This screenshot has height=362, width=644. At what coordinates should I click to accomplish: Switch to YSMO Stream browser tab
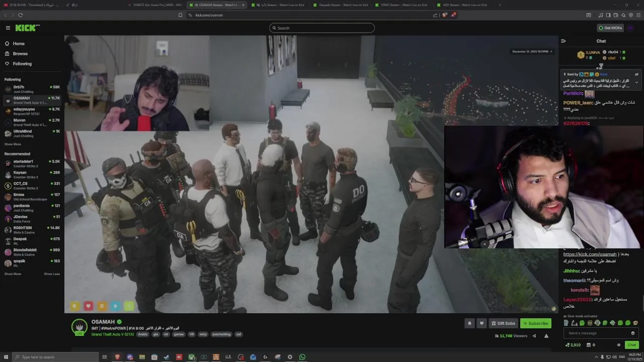point(400,5)
